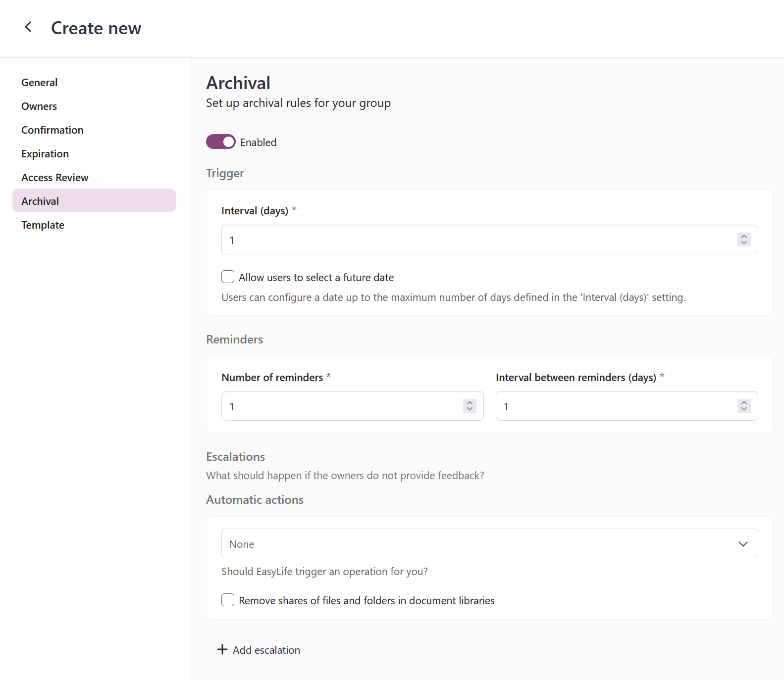The height and width of the screenshot is (680, 784).
Task: Switch to the Owners section
Action: [x=39, y=106]
